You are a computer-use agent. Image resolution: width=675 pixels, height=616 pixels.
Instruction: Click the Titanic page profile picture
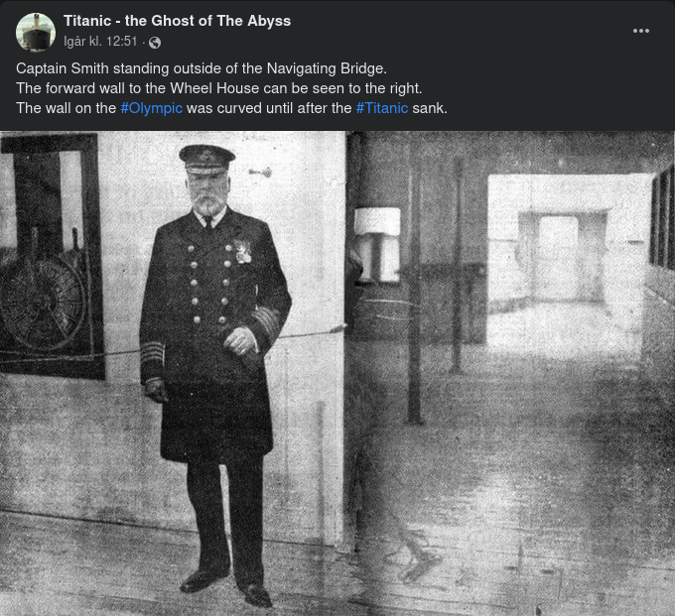pos(36,32)
